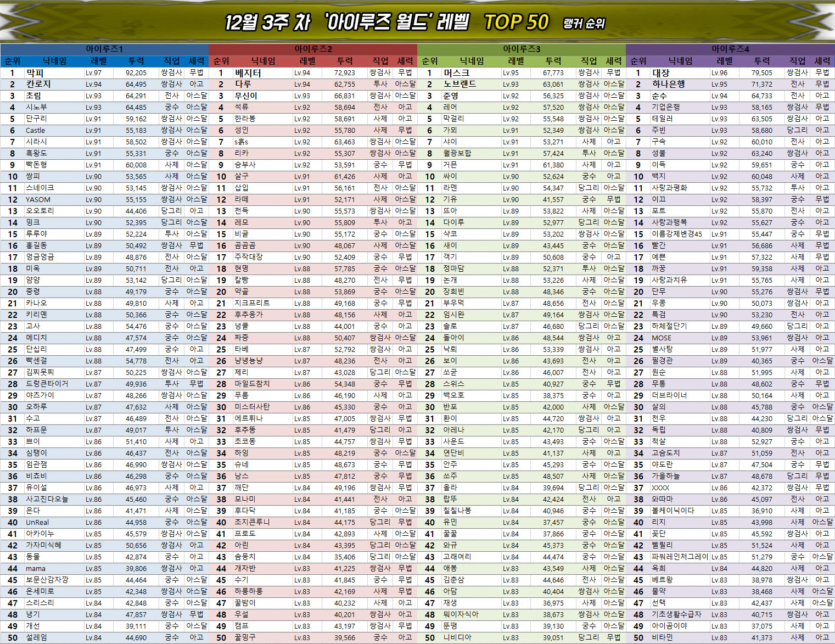Click the nickname 대장 in 아이루즈4

660,72
